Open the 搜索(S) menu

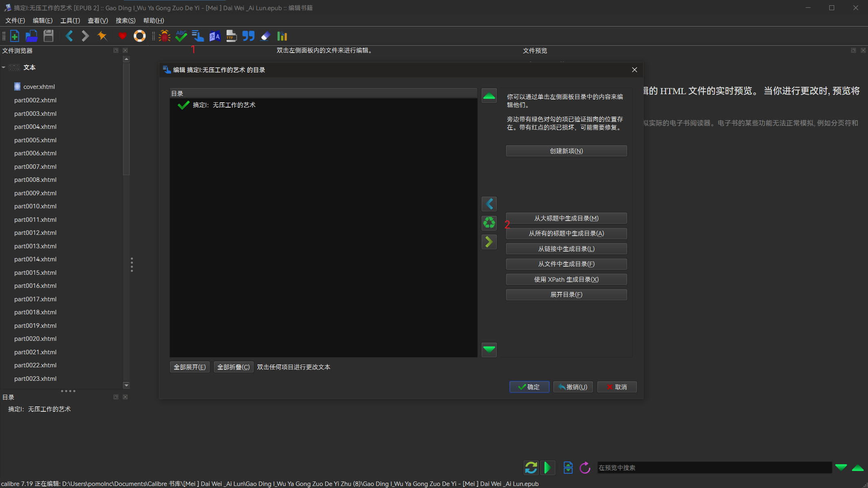[x=125, y=20]
